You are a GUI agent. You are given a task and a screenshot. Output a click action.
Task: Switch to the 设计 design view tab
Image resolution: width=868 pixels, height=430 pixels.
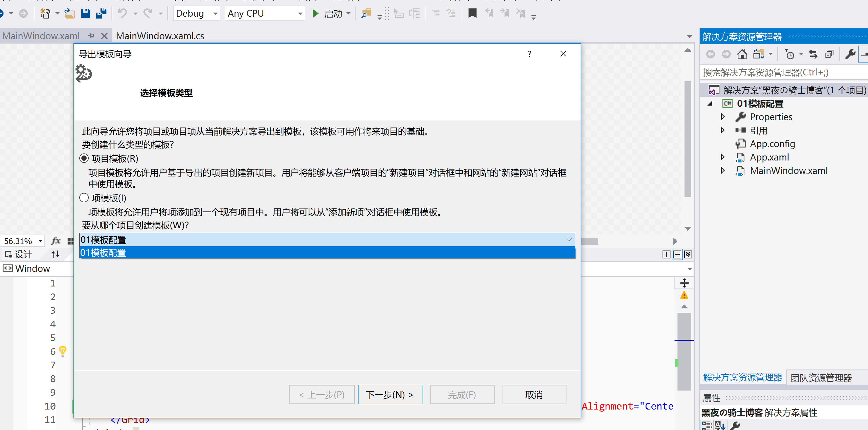pos(18,254)
